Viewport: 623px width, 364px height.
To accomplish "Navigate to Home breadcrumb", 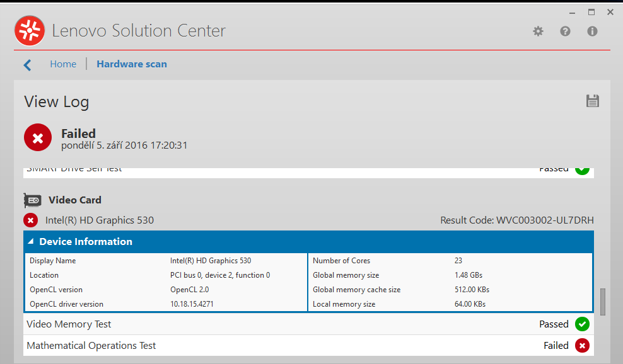I will click(63, 64).
